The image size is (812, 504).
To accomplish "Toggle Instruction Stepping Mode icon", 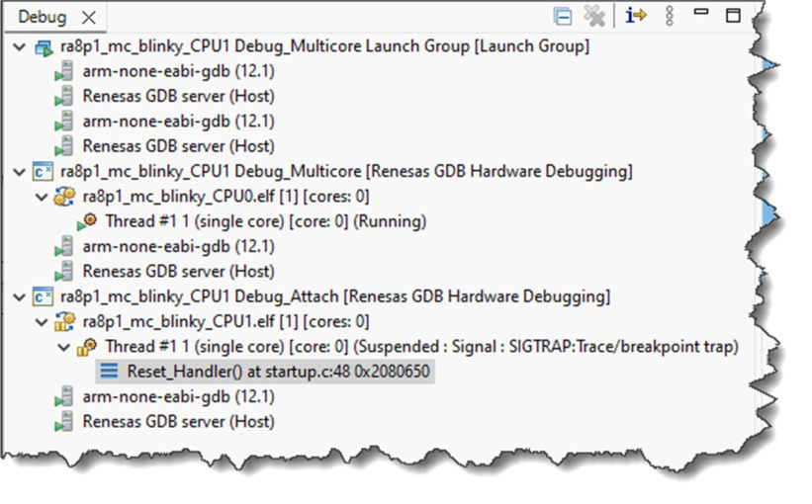I will click(636, 16).
